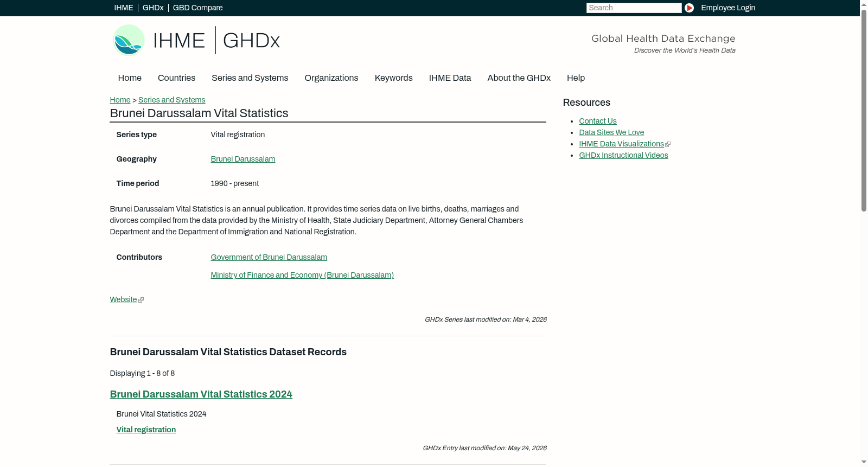Click '1990 - present' time period value
The height and width of the screenshot is (467, 868).
click(234, 183)
